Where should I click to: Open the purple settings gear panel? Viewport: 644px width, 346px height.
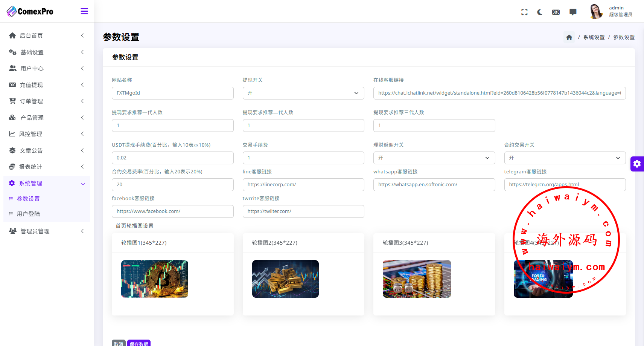coord(637,164)
